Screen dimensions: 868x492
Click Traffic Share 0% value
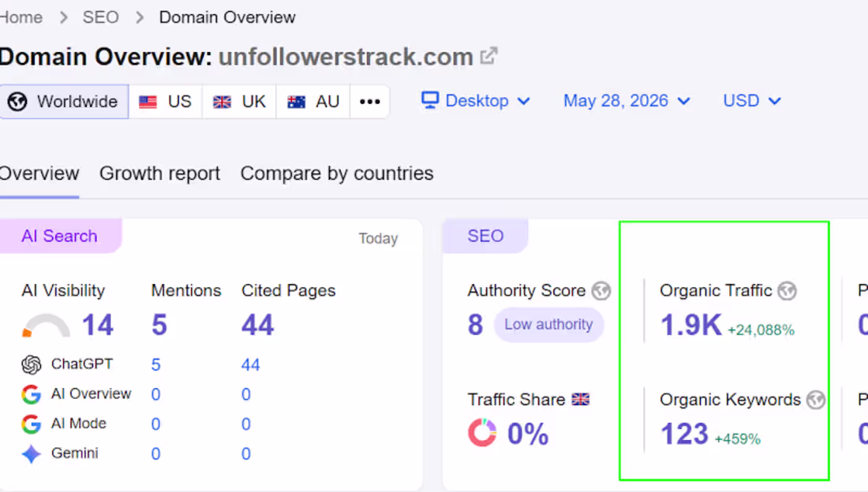pos(528,434)
